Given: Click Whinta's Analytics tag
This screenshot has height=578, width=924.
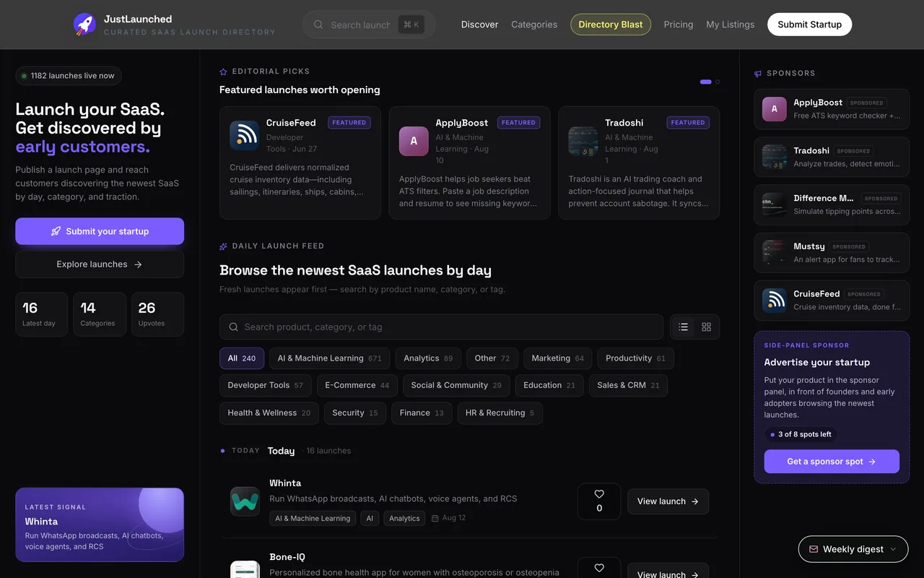Looking at the screenshot, I should point(404,518).
